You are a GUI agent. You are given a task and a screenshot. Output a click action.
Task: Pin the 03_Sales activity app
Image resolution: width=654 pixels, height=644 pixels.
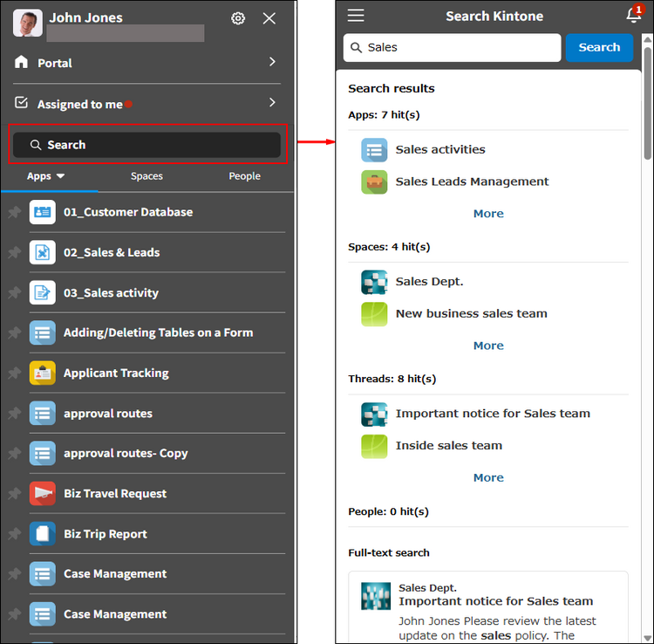click(15, 292)
